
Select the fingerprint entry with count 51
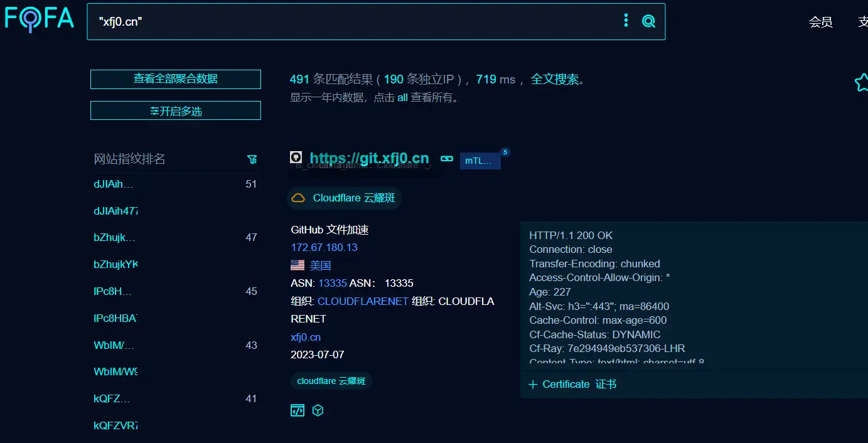pos(114,184)
